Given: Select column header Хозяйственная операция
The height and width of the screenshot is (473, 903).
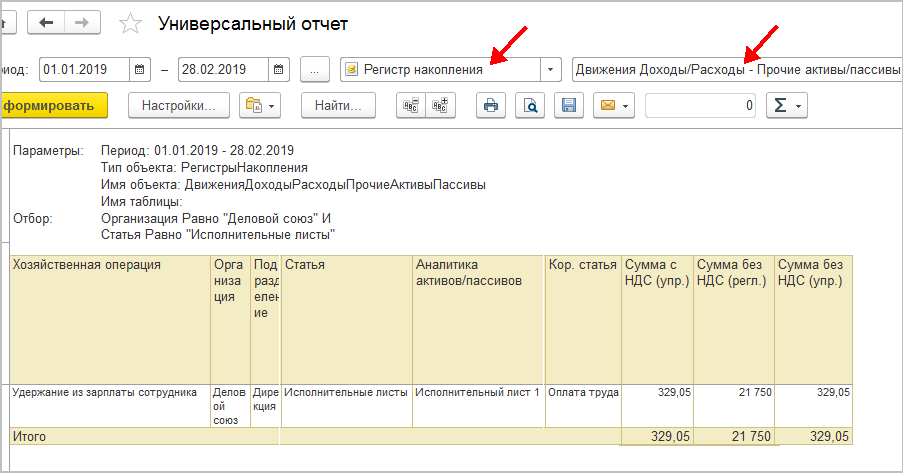Looking at the screenshot, I should click(x=110, y=320).
